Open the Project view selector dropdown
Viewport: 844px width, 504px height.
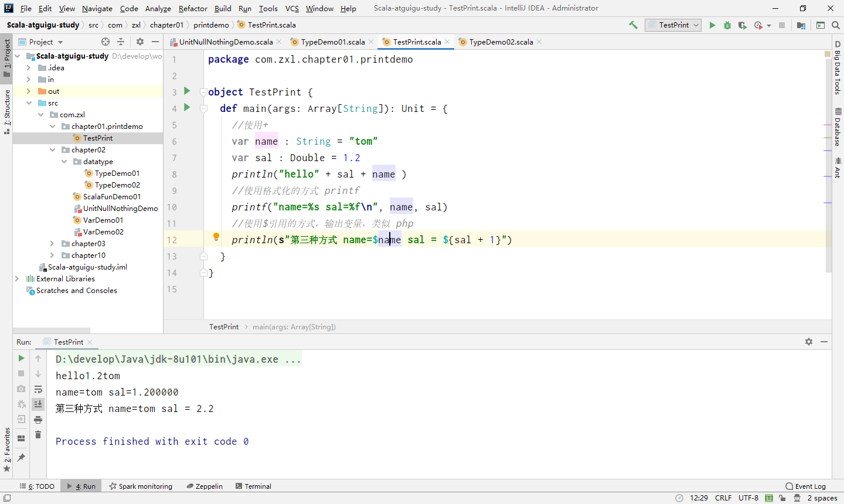click(40, 42)
